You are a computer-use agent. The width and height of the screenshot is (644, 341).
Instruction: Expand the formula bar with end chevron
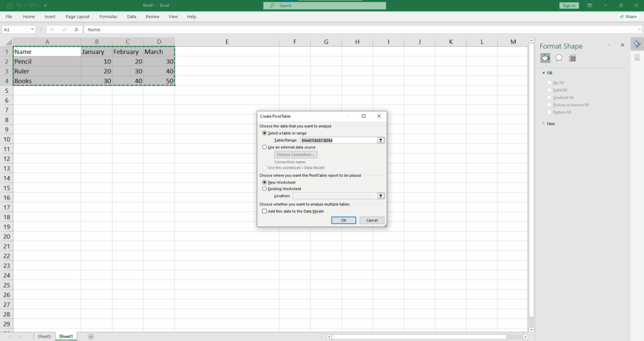(640, 30)
